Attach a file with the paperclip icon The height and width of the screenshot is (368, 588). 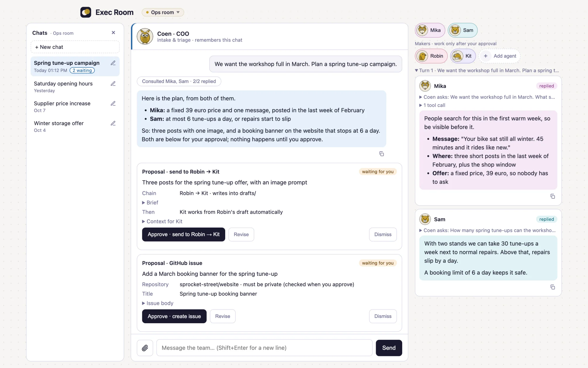tap(145, 348)
